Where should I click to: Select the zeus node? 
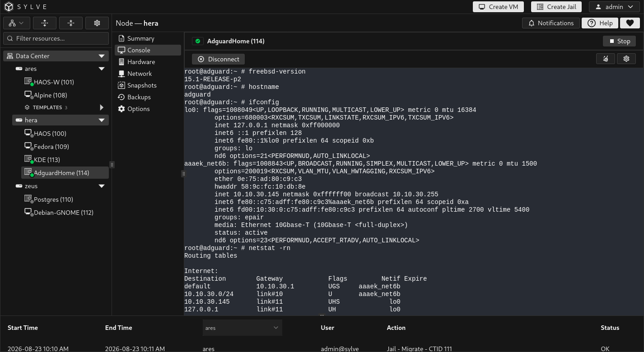[x=61, y=186]
